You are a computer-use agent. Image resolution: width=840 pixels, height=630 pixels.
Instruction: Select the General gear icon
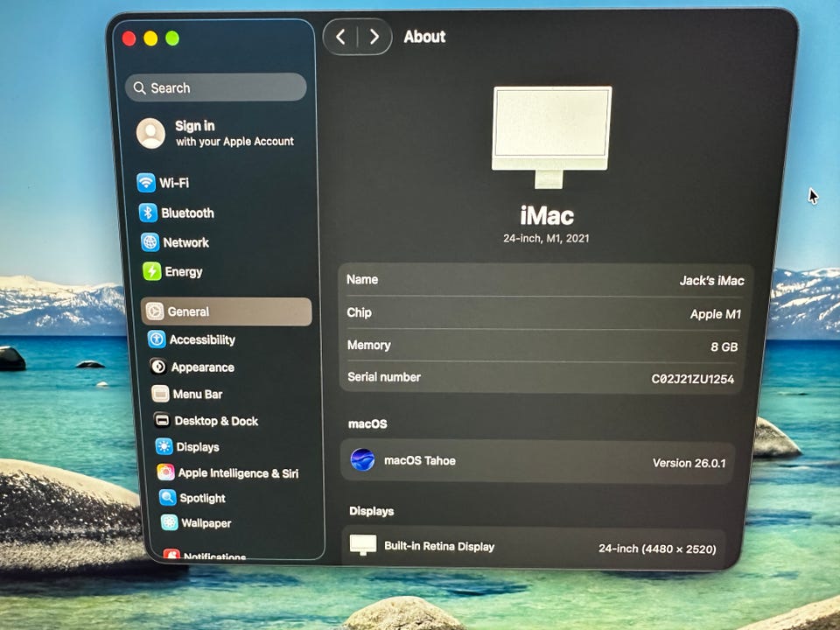click(155, 311)
